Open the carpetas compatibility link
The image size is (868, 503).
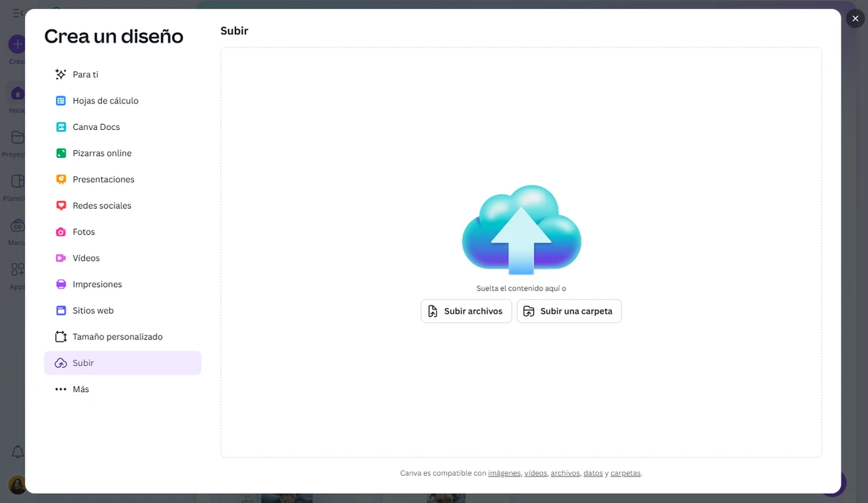(625, 473)
